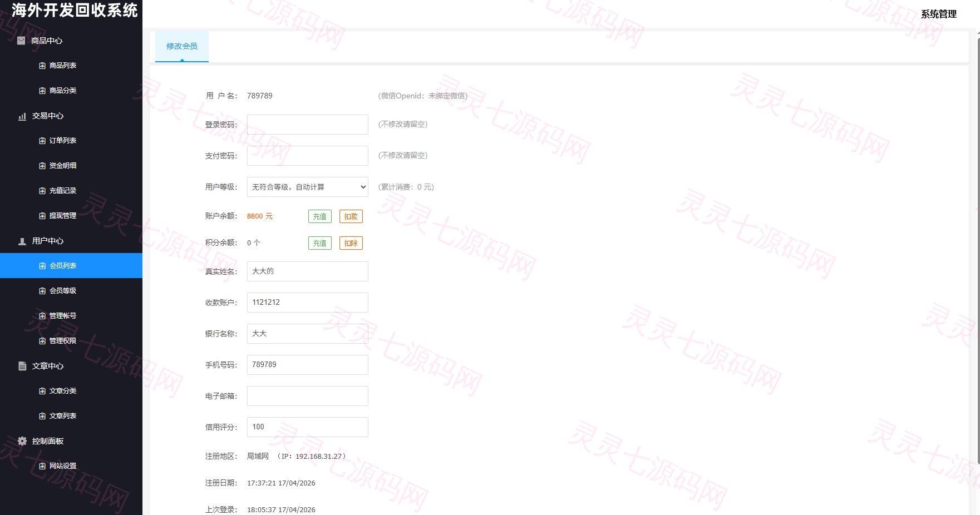980x515 pixels.
Task: Click the icon beside 充值记录
Action: click(x=42, y=191)
